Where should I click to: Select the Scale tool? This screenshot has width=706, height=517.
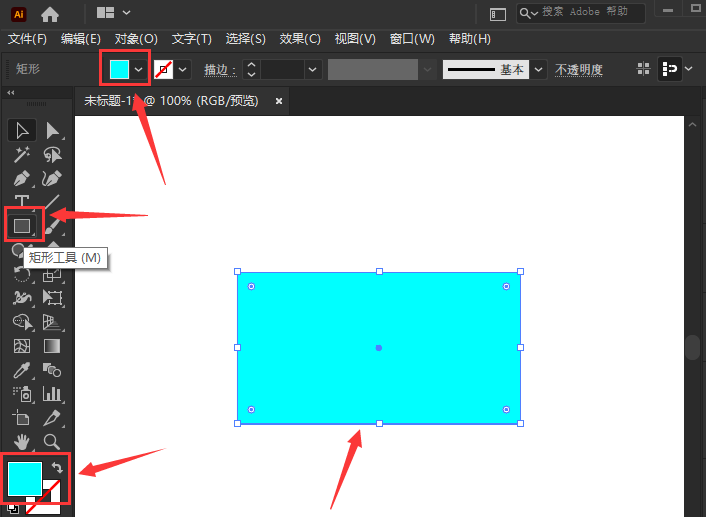(x=52, y=275)
